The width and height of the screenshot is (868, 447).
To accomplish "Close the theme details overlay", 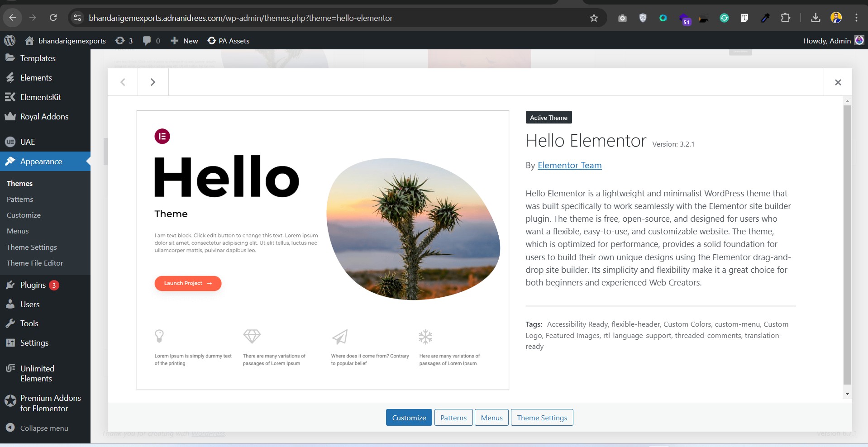I will [838, 82].
